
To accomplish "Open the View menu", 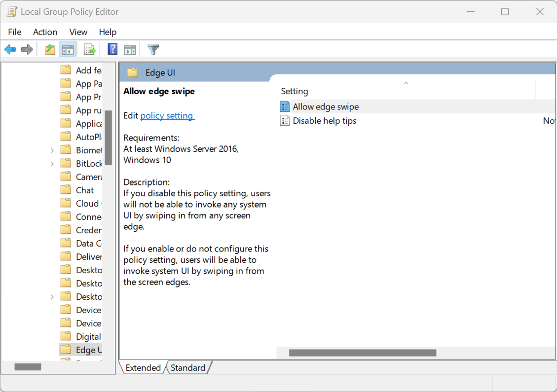I will [x=78, y=32].
